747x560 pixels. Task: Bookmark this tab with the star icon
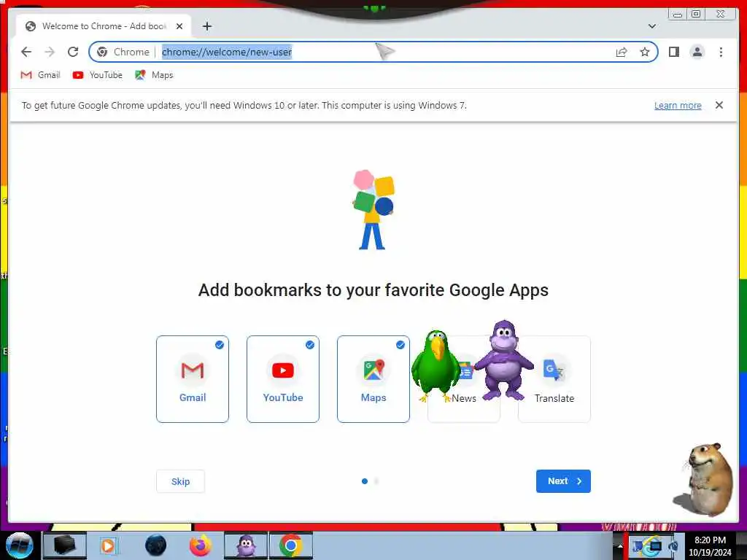click(645, 52)
